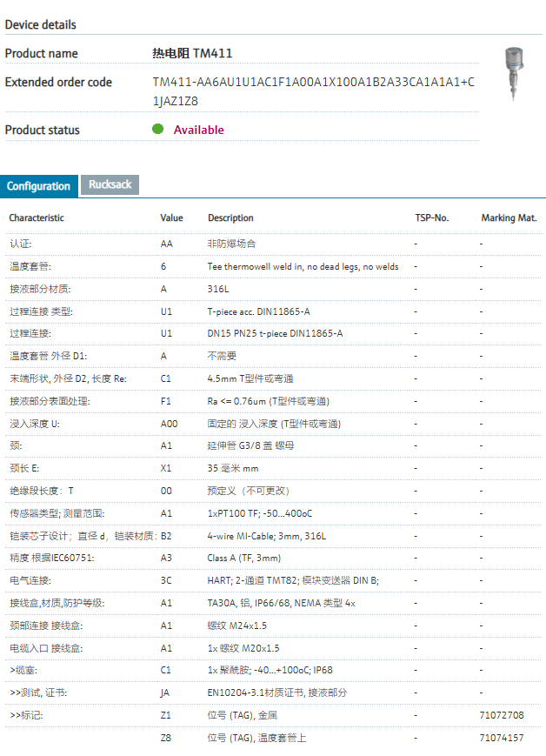Click the Value column header
Image resolution: width=546 pixels, height=756 pixels.
171,217
